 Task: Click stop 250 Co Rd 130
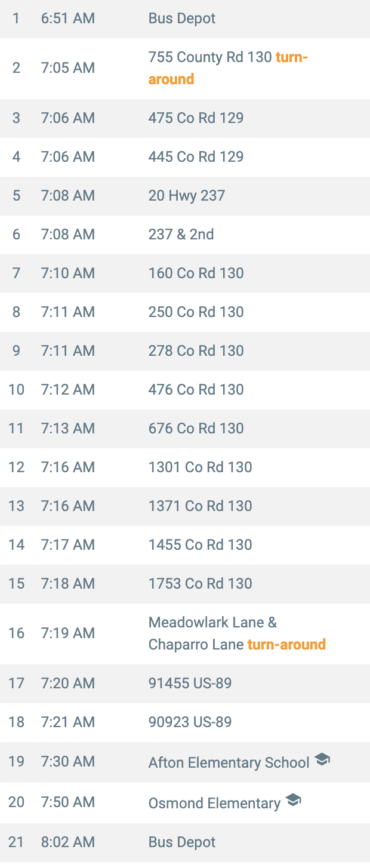[x=196, y=312]
